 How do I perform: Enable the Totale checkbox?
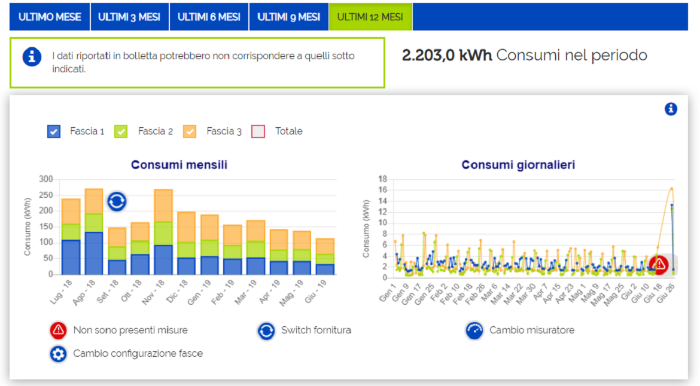(x=258, y=131)
